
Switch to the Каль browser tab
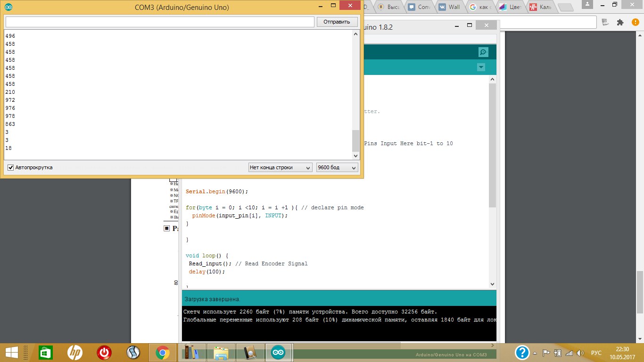tap(541, 7)
